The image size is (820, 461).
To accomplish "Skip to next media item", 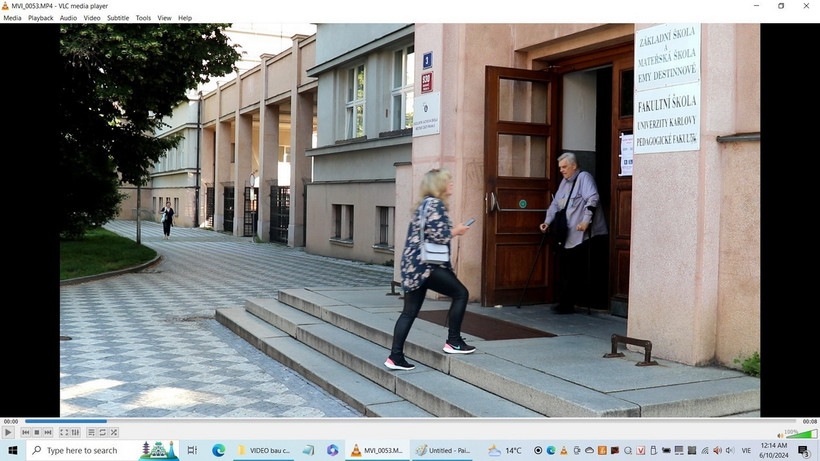I will tap(49, 432).
